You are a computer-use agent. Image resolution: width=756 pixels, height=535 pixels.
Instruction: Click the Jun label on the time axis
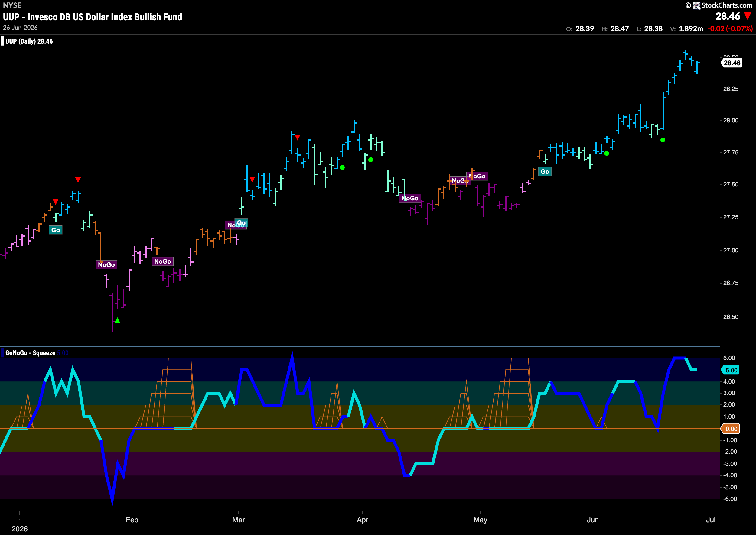[593, 520]
